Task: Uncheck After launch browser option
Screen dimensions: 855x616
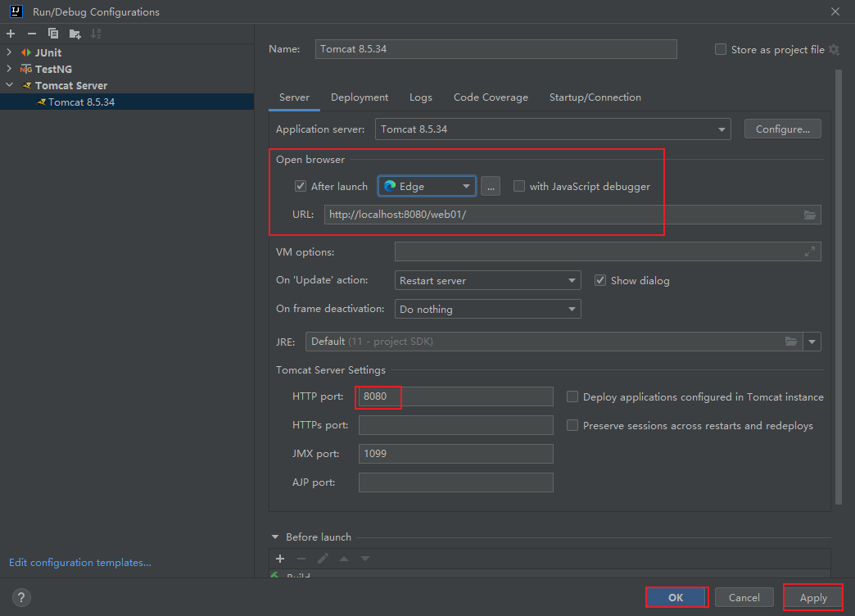Action: (x=301, y=187)
